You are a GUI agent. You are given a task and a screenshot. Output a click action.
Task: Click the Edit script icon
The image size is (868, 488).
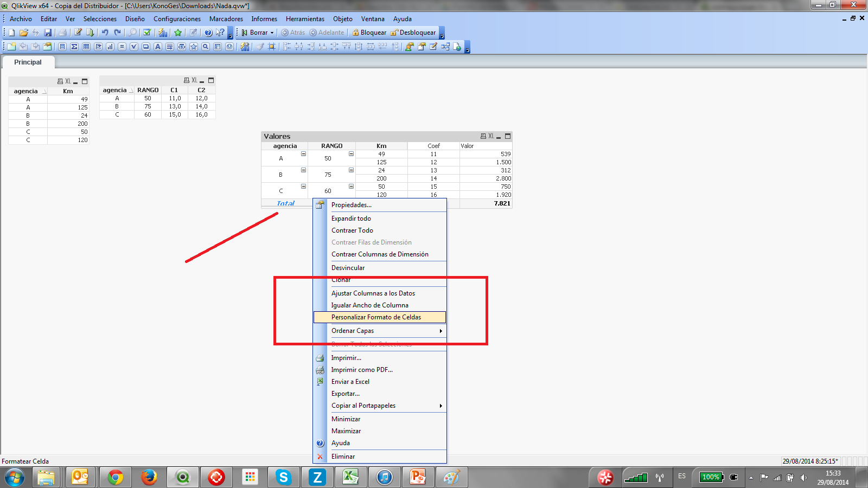click(x=78, y=33)
